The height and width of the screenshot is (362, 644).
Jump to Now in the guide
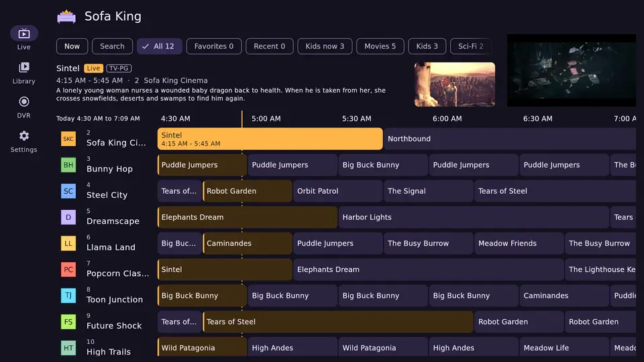(x=72, y=46)
